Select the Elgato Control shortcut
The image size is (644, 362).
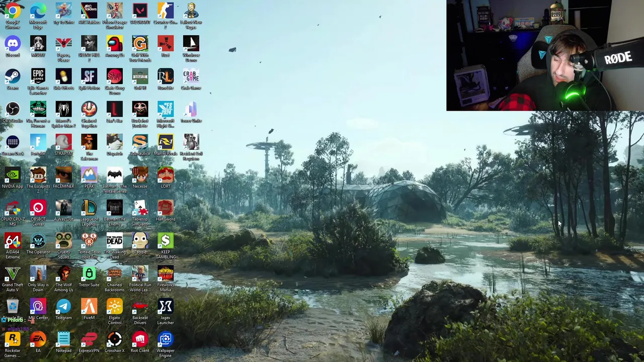(115, 312)
